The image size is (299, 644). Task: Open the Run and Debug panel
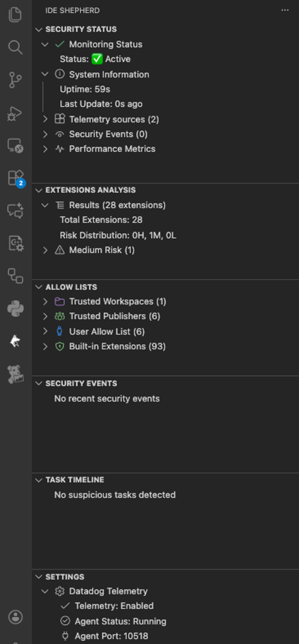pos(15,113)
